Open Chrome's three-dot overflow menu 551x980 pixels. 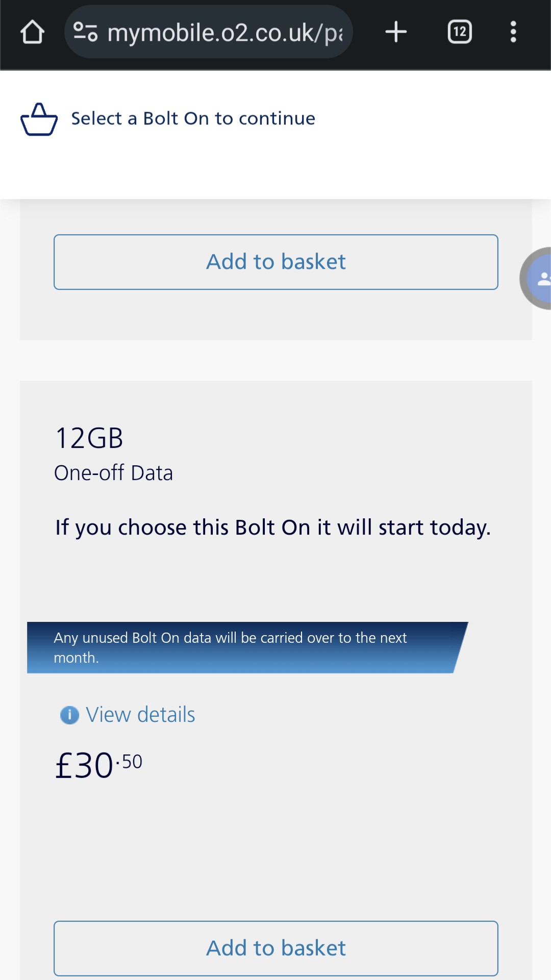point(513,32)
